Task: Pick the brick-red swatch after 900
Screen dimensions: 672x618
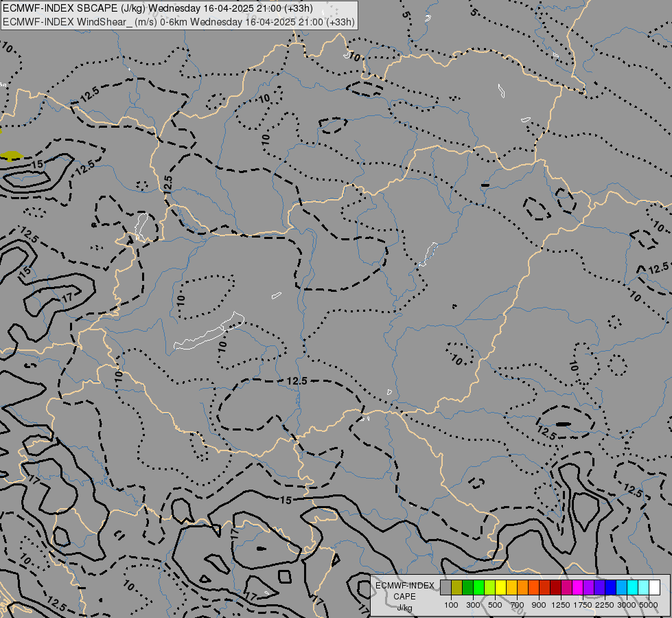Action: point(545,588)
